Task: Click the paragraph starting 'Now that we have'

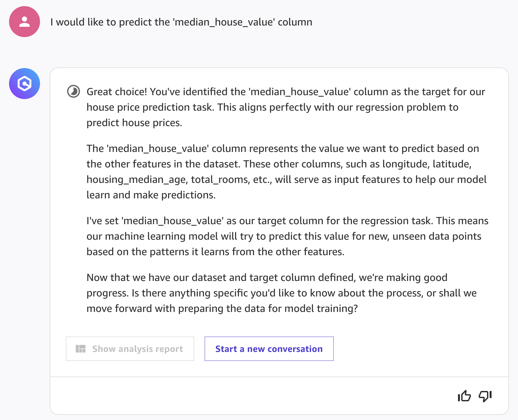Action: pyautogui.click(x=282, y=293)
